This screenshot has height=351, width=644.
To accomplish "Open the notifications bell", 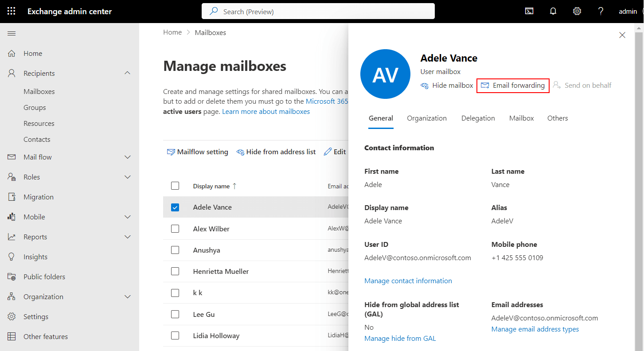I will (553, 11).
